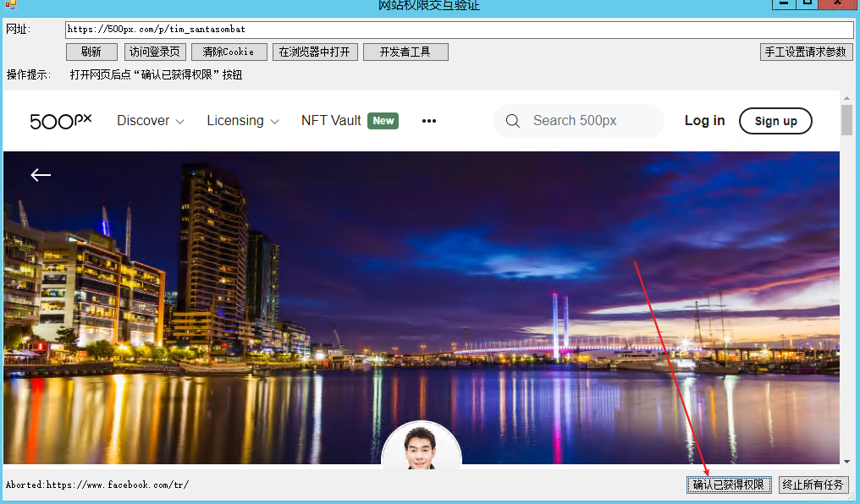Click the vertical scrollbar thumb
This screenshot has width=860, height=504.
(x=846, y=120)
